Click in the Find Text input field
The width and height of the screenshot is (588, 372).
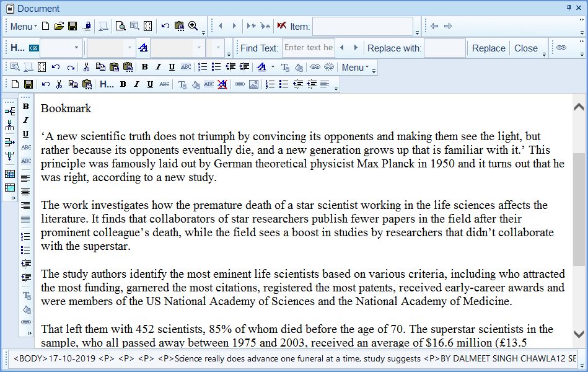[308, 48]
